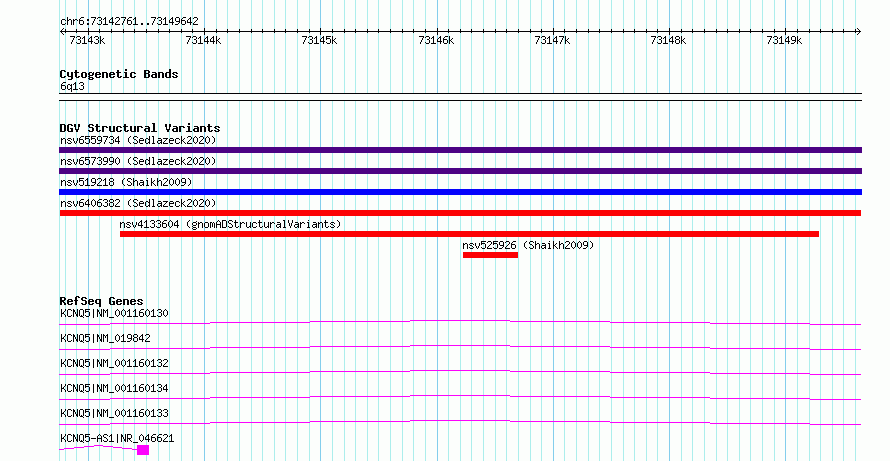Click the 73148k ruler tick label
Screen dimensions: 890x461
[x=668, y=41]
